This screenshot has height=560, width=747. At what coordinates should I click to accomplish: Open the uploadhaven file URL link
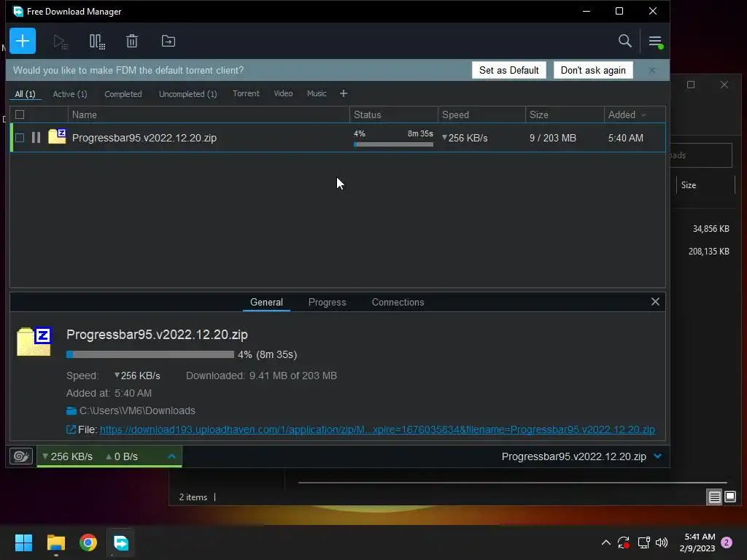click(377, 429)
